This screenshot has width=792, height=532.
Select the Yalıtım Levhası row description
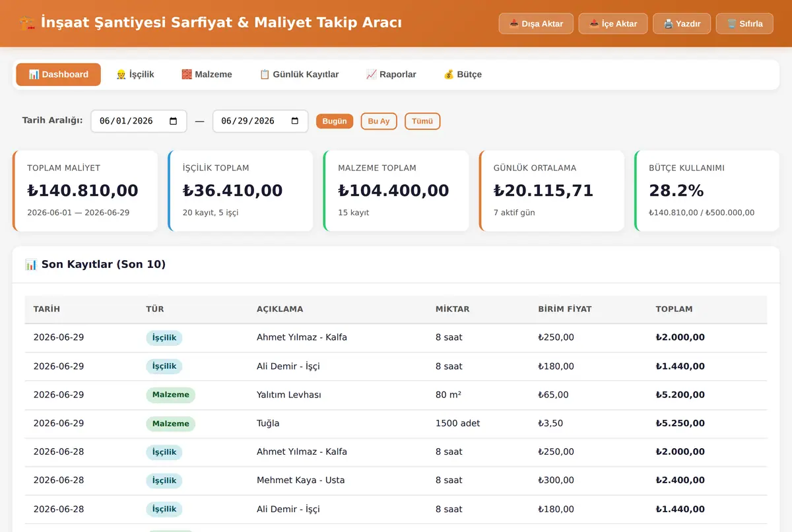coord(289,395)
